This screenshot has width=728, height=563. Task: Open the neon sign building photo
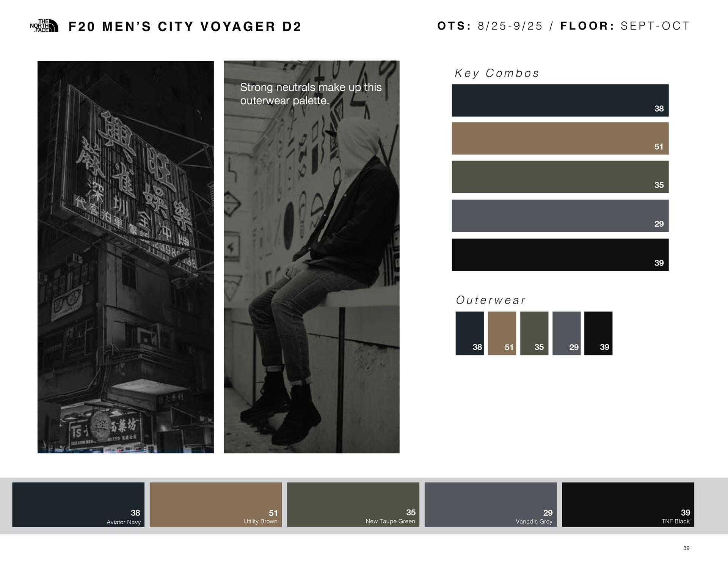coord(126,257)
